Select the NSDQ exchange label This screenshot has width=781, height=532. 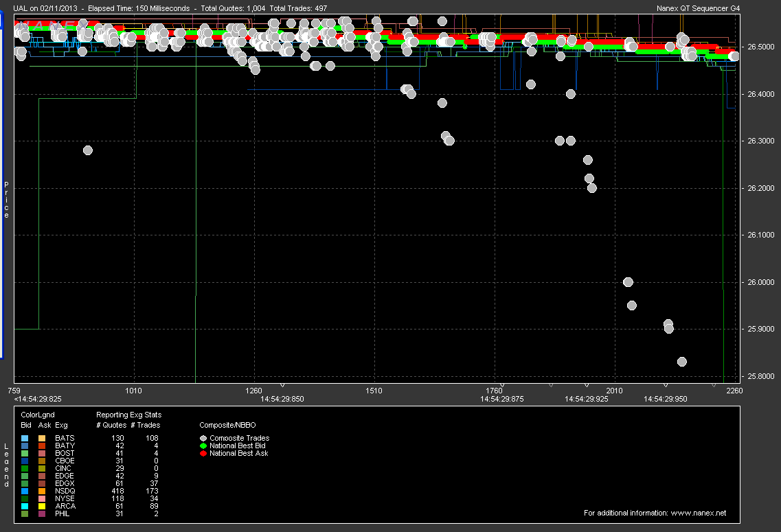click(65, 491)
